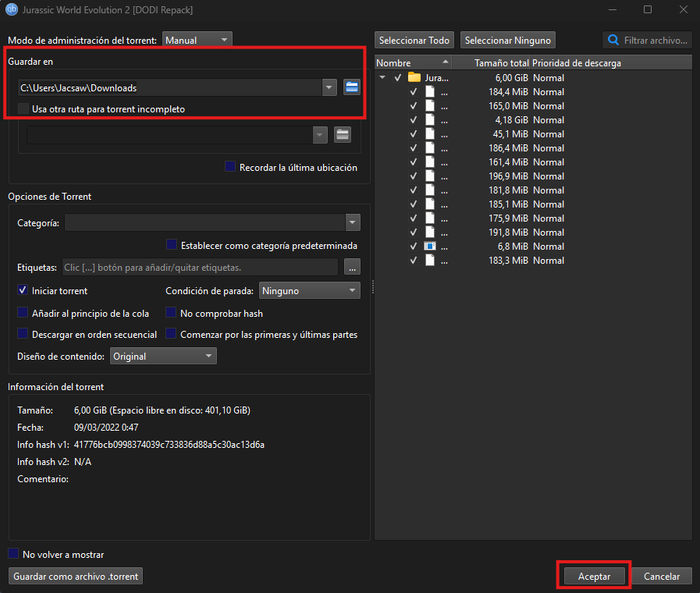Select the 185,1 MiB size cell
Screen dimensions: 700x593
click(x=509, y=204)
